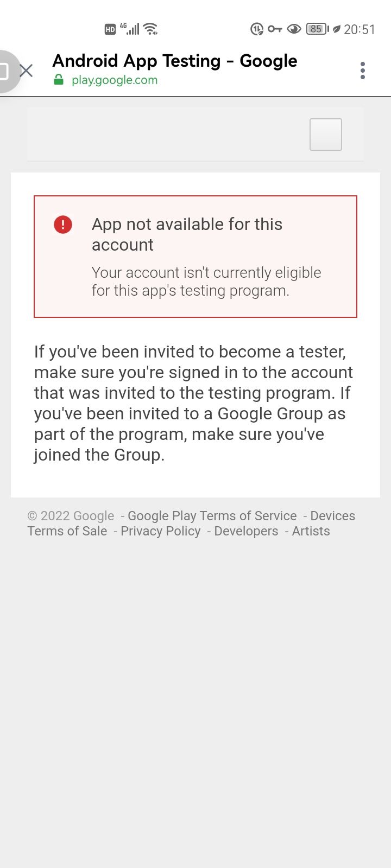Open the Devices Terms of Sale link
391x868 pixels.
(x=332, y=516)
